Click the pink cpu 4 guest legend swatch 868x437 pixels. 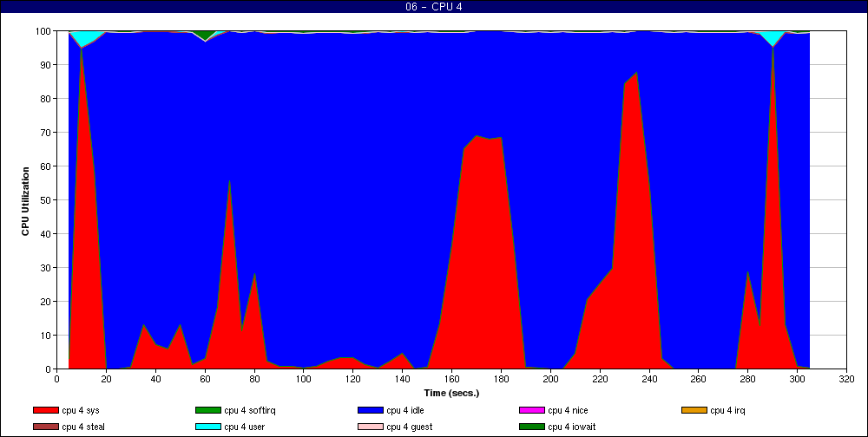click(x=371, y=427)
